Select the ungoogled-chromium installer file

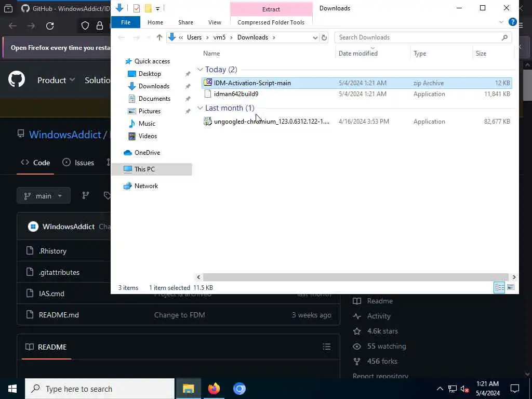coord(356,122)
